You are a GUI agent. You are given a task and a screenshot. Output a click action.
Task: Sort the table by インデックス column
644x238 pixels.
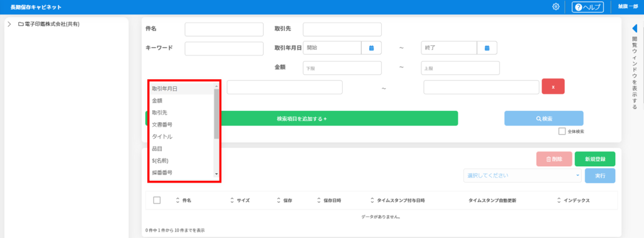click(x=574, y=201)
